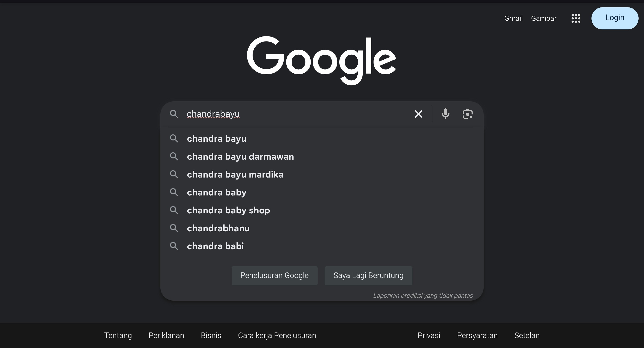Click the Login button
644x348 pixels.
615,18
